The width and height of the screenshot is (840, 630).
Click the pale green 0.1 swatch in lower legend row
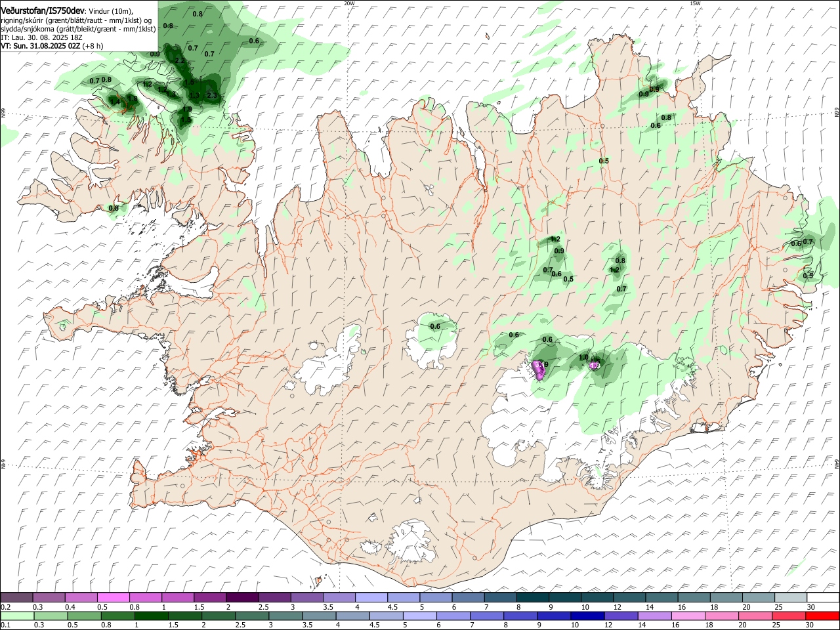pyautogui.click(x=18, y=616)
